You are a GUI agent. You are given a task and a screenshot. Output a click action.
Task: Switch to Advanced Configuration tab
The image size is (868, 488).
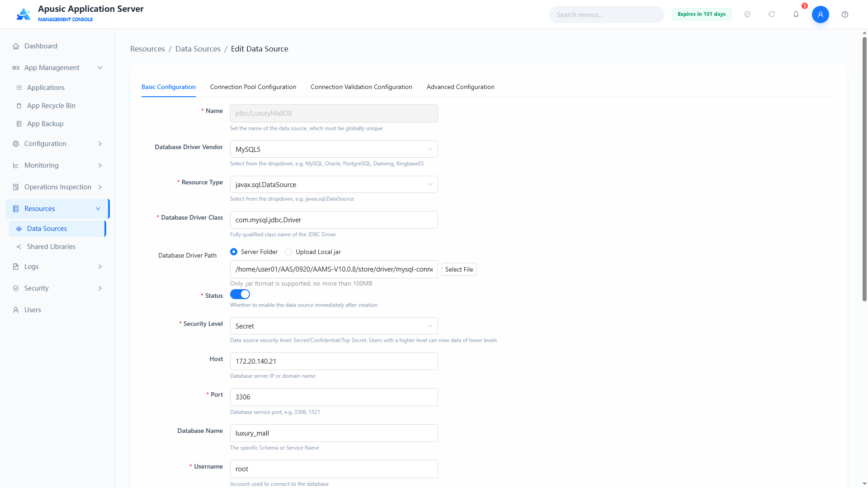(460, 87)
